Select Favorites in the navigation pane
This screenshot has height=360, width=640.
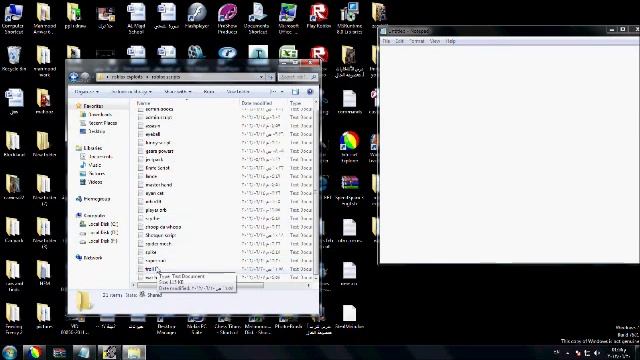coord(93,106)
